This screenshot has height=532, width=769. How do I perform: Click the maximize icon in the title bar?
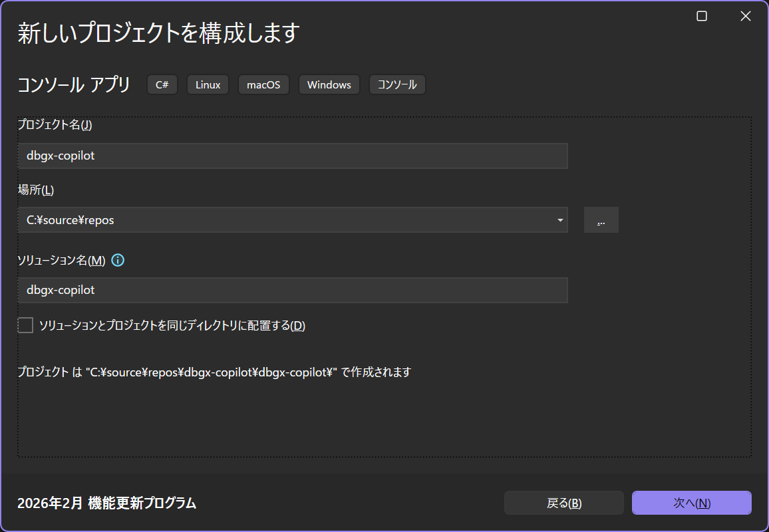point(701,16)
